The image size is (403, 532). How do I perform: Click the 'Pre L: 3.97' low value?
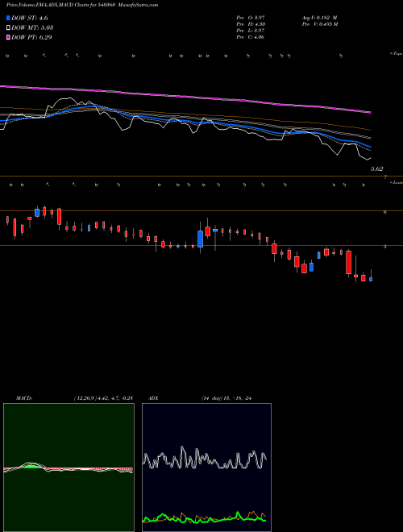[x=251, y=31]
